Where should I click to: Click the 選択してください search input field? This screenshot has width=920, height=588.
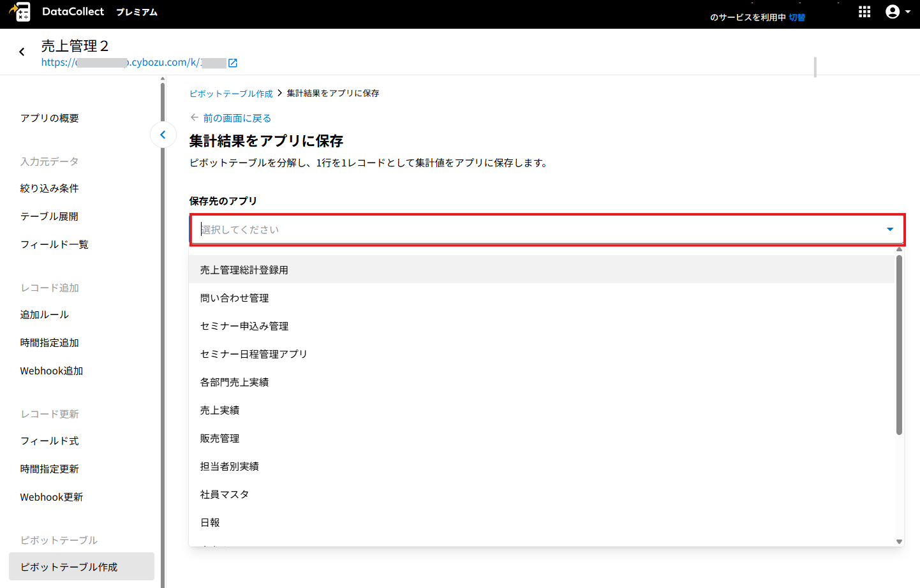tap(536, 230)
